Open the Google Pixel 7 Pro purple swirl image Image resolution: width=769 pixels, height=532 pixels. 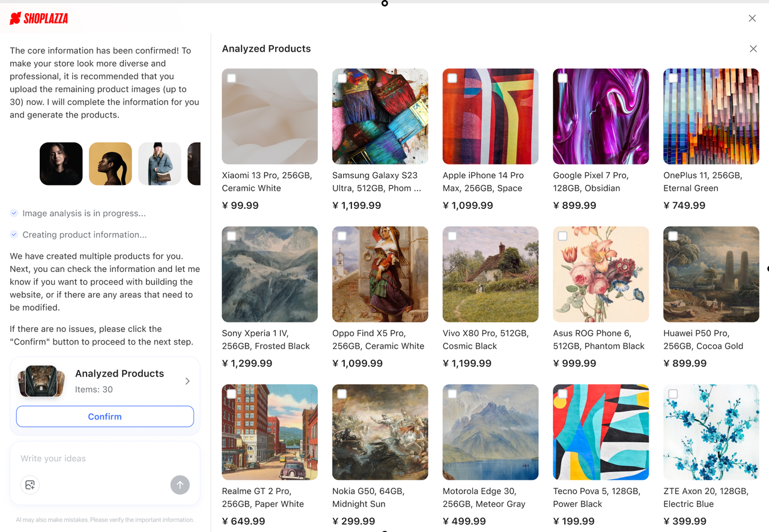[601, 116]
